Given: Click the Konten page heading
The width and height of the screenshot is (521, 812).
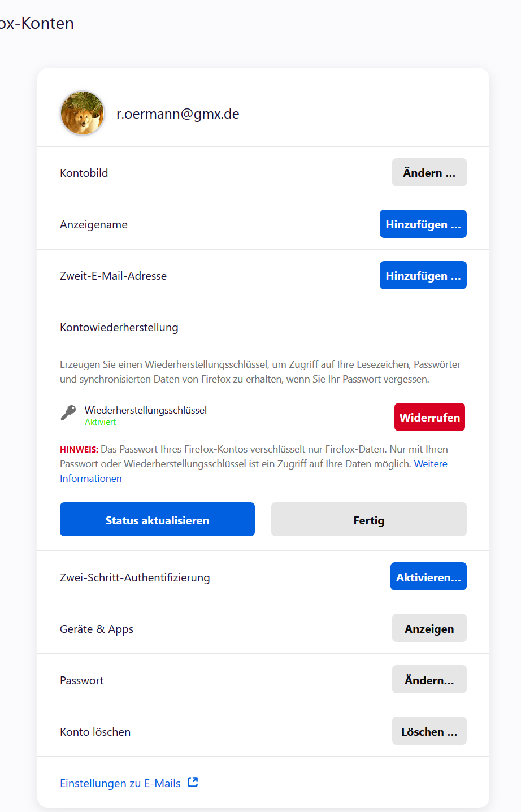Looking at the screenshot, I should pos(37,23).
